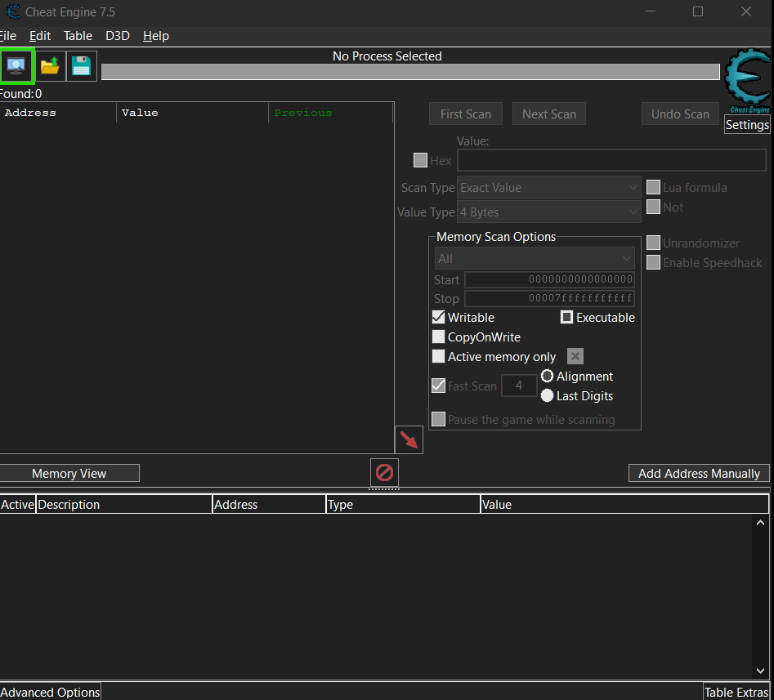Click the Cheat Engine logo
This screenshot has height=700, width=774.
pos(748,81)
